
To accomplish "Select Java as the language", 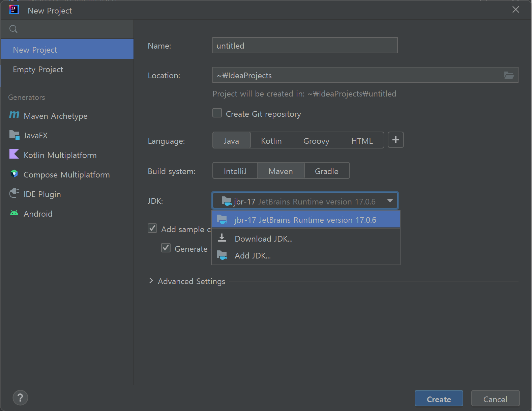I will (x=232, y=140).
